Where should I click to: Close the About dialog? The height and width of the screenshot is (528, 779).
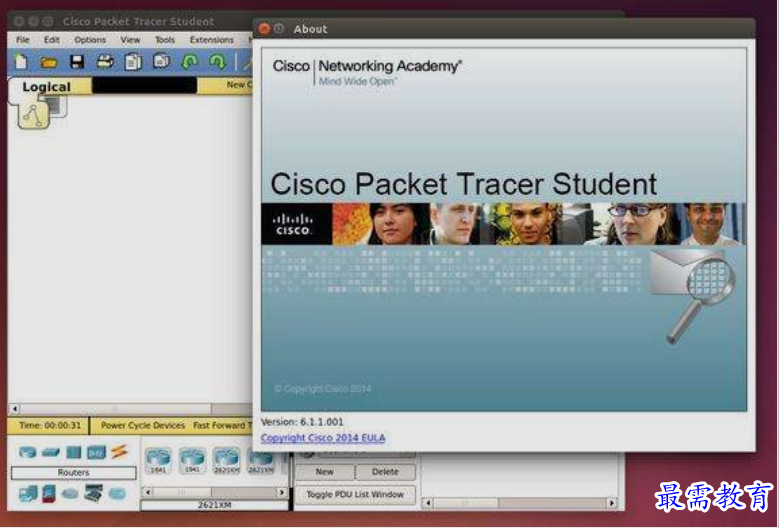coord(264,29)
